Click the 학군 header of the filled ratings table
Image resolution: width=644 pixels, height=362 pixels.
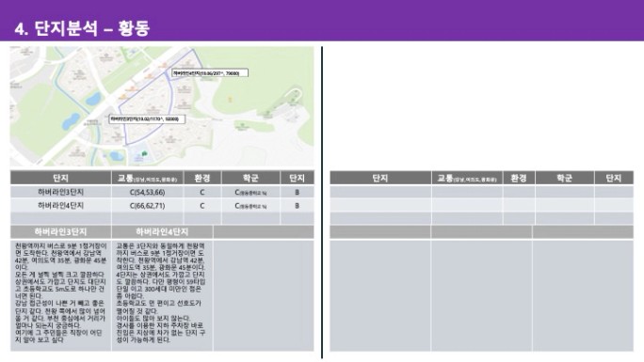[250, 178]
